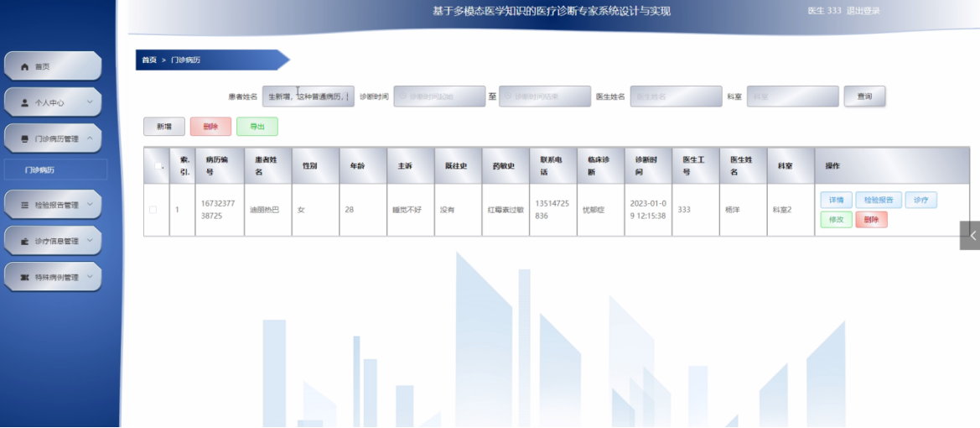Collapse the 门诊病历管理 menu chevron

point(90,138)
